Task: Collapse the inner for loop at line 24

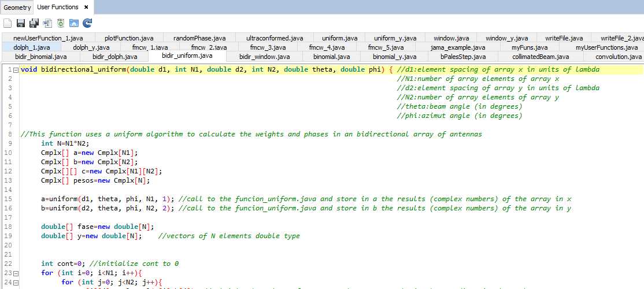Action: tap(16, 282)
